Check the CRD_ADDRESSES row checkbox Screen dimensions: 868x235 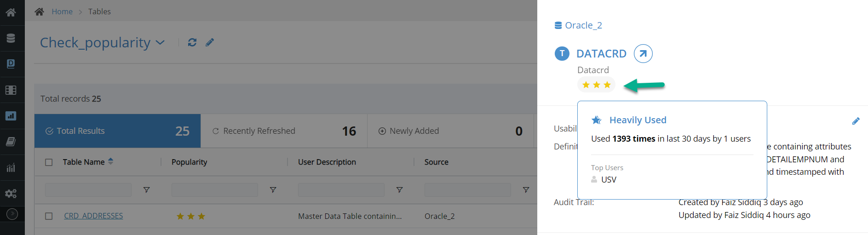click(49, 216)
